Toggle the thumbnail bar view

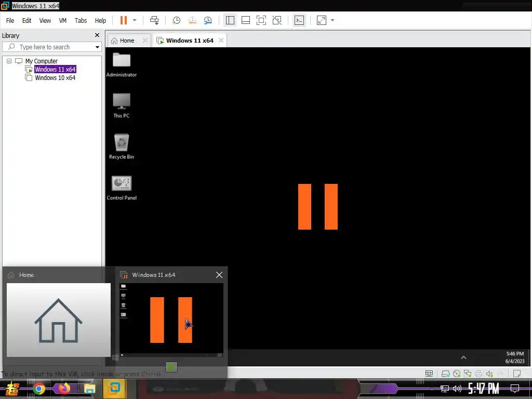coord(246,20)
